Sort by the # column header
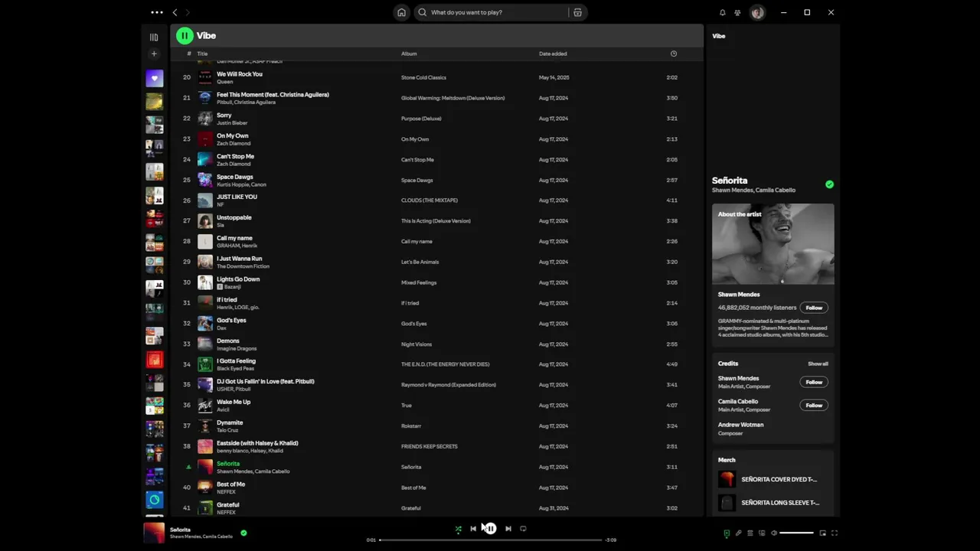 [189, 54]
